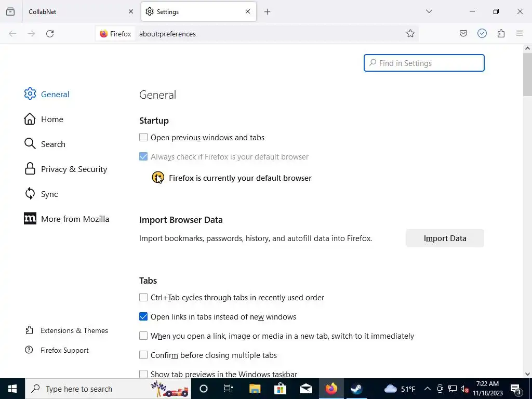
Task: Click the Firefox taskbar icon
Action: pyautogui.click(x=331, y=389)
